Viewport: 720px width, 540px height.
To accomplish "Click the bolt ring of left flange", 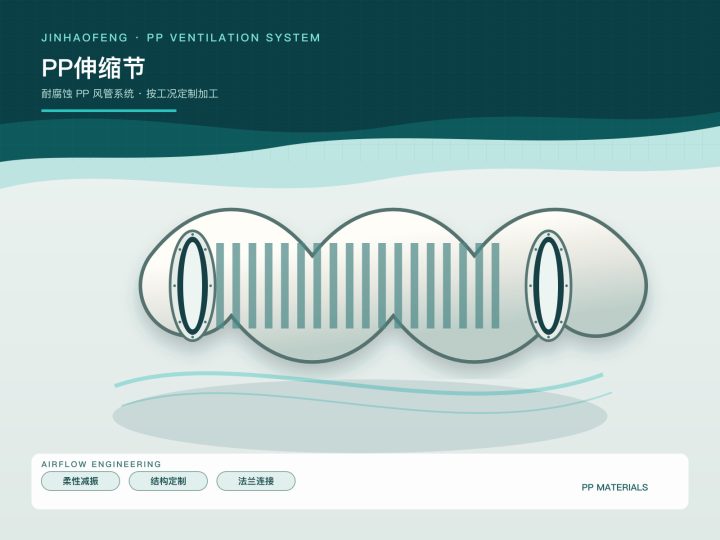I will 192,285.
